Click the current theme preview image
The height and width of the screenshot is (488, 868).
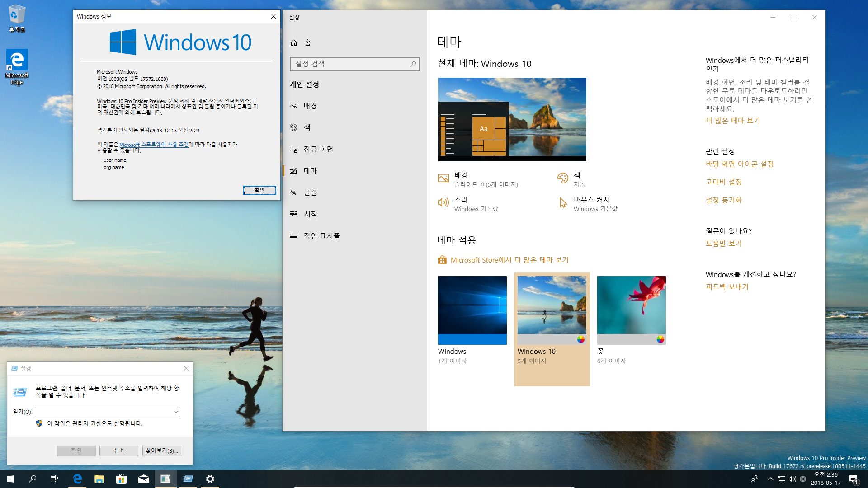pyautogui.click(x=512, y=119)
